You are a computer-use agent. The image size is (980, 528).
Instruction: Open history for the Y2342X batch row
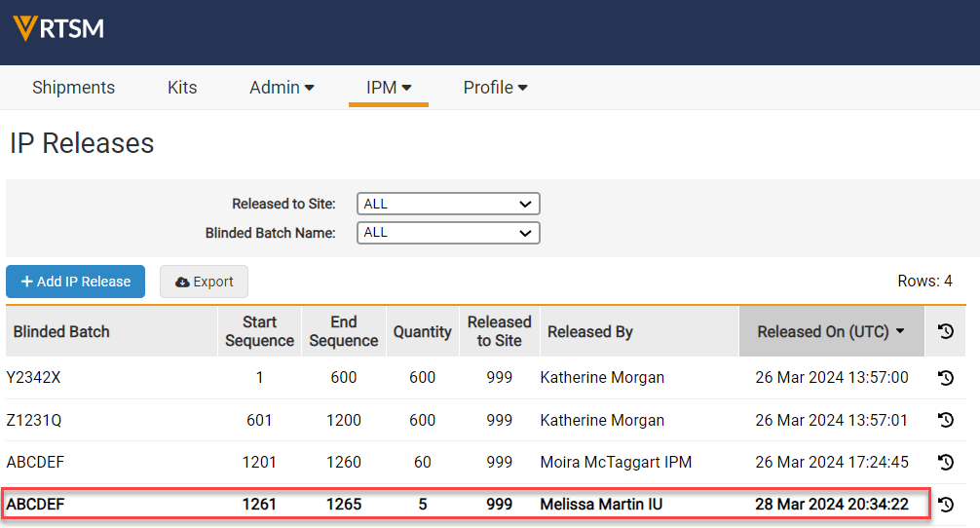point(945,378)
